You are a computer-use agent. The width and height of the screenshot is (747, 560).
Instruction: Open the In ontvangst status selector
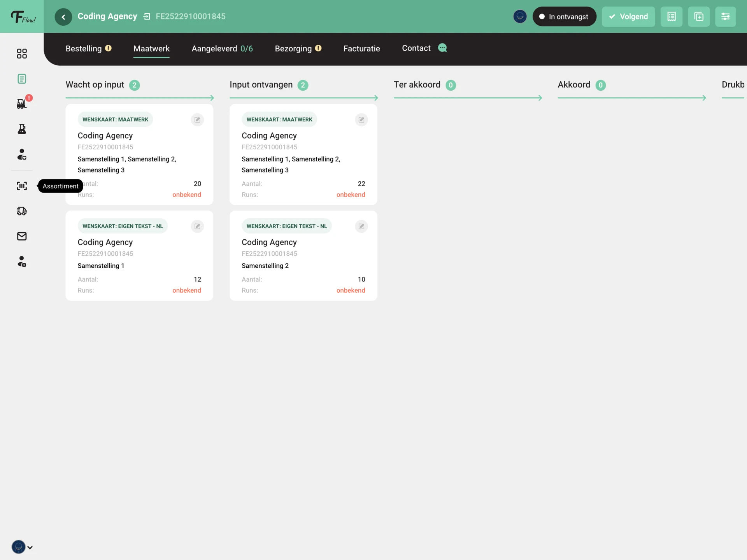click(564, 16)
